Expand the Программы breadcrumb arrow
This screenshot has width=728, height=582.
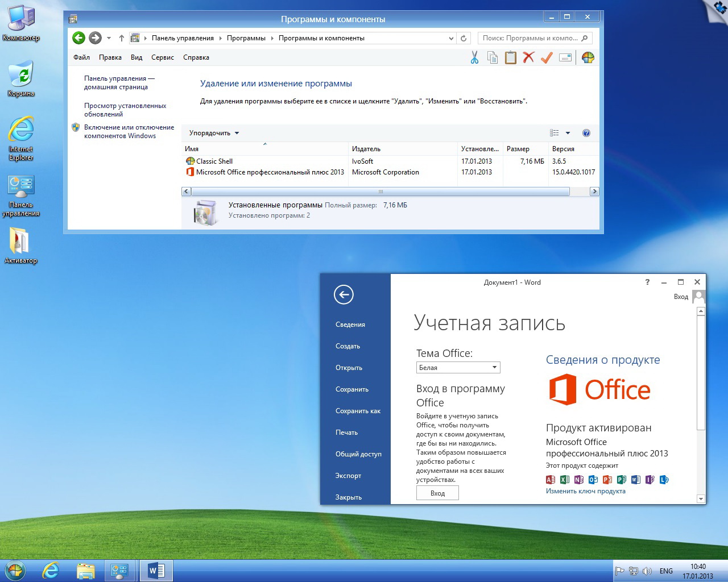[272, 38]
